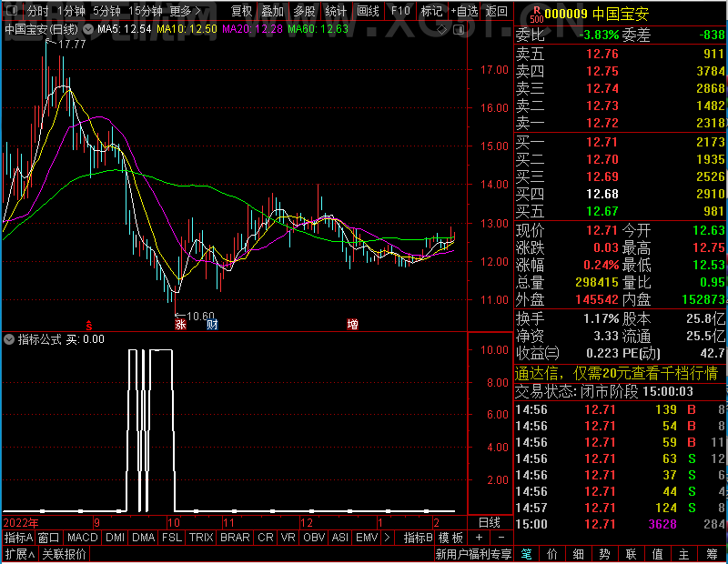Switch to the MACD indicator
The image size is (728, 564).
(x=82, y=538)
